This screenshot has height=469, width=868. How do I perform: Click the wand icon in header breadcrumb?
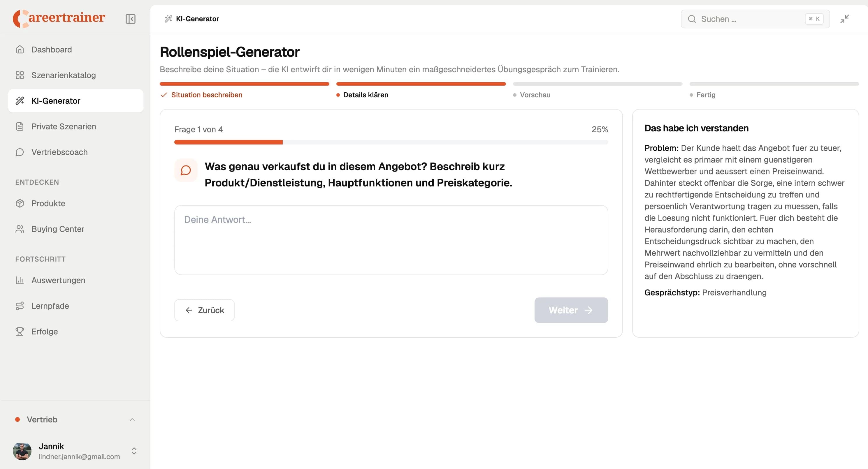[x=168, y=19]
